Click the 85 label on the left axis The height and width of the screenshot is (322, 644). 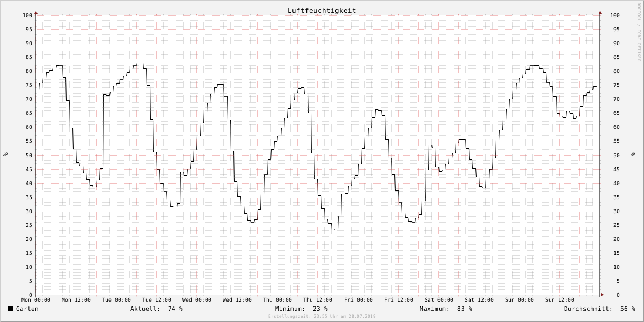tap(29, 57)
